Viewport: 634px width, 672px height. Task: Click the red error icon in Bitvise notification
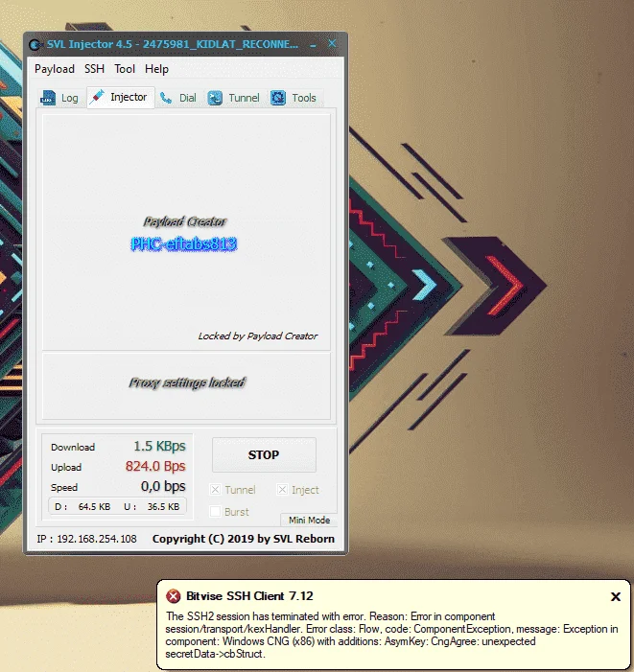tap(174, 596)
